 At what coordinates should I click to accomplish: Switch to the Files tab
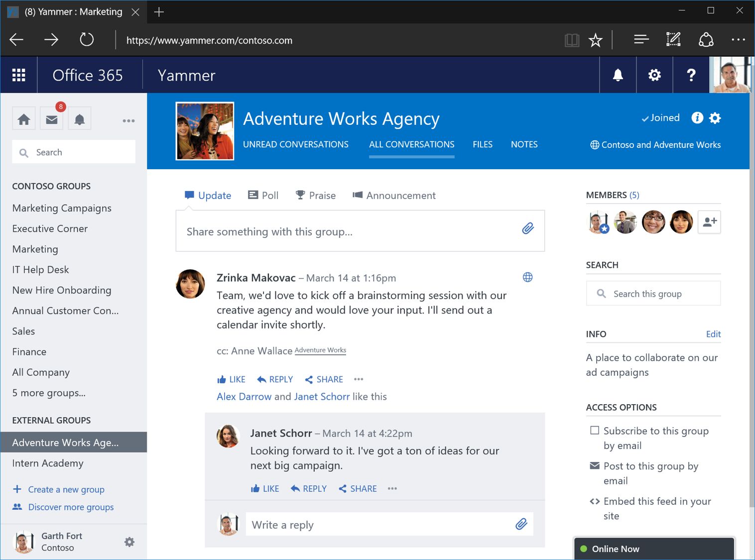click(x=482, y=144)
